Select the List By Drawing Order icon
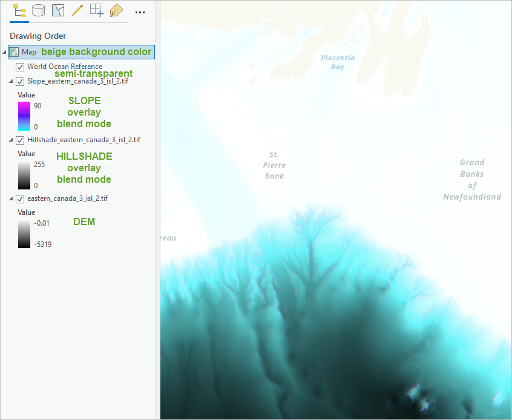The image size is (512, 420). (x=18, y=10)
